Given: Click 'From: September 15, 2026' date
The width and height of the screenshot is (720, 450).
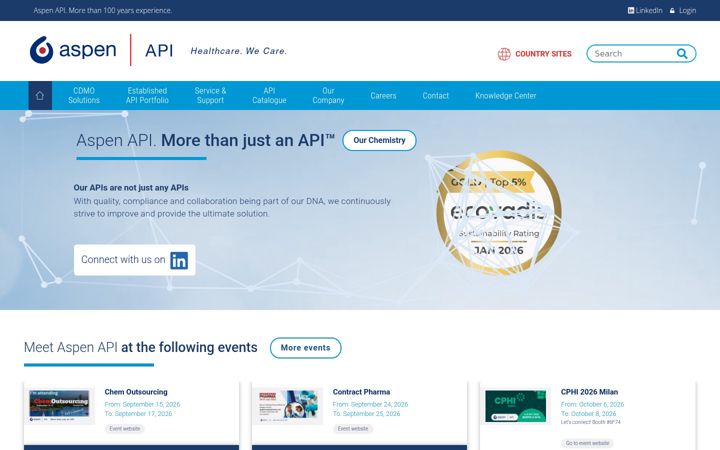Looking at the screenshot, I should tap(142, 405).
